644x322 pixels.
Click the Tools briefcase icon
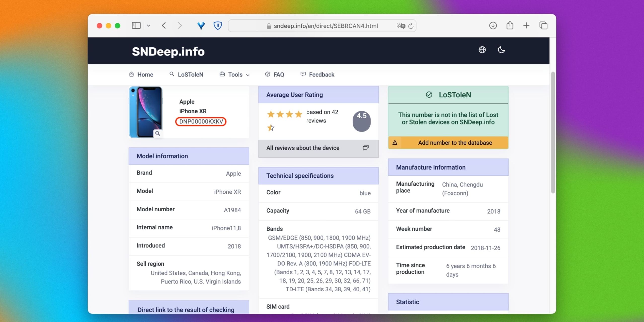[222, 74]
